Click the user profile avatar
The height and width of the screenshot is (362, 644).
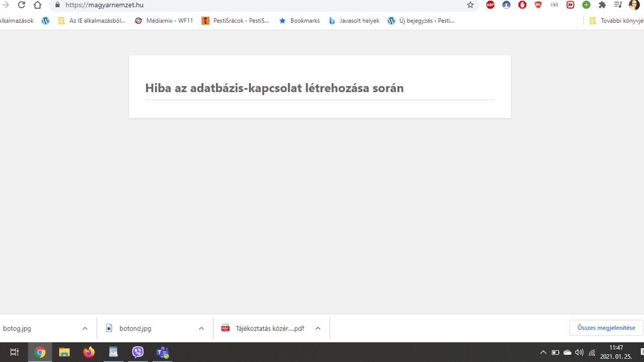coord(634,5)
